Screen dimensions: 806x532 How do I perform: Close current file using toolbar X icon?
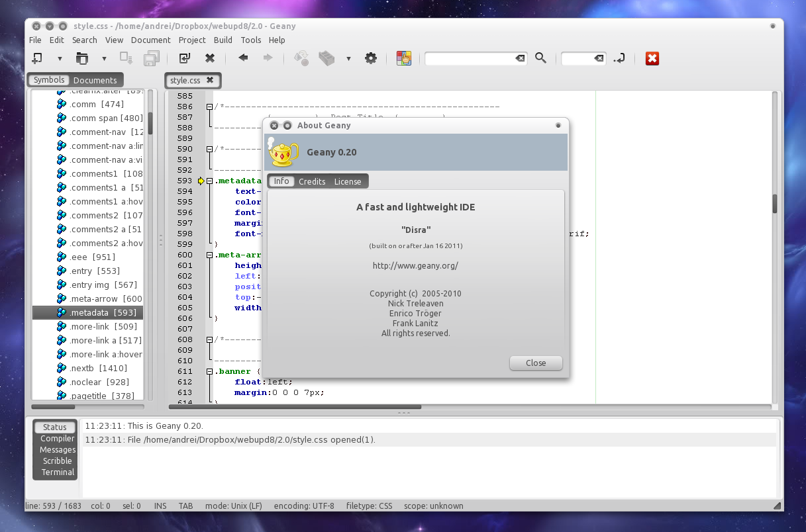[x=210, y=58]
